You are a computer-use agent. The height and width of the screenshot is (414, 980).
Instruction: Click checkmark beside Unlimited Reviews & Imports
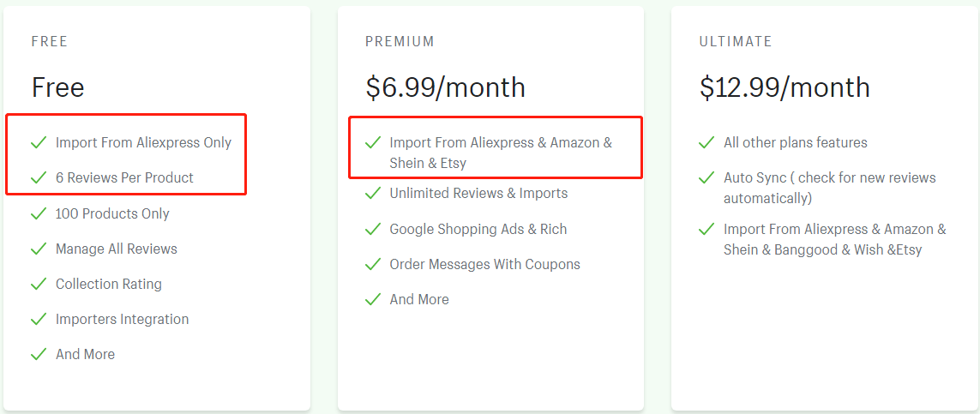coord(373,194)
